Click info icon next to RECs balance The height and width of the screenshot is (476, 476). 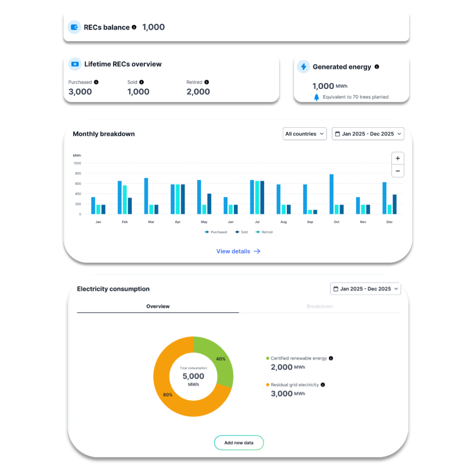tap(134, 27)
